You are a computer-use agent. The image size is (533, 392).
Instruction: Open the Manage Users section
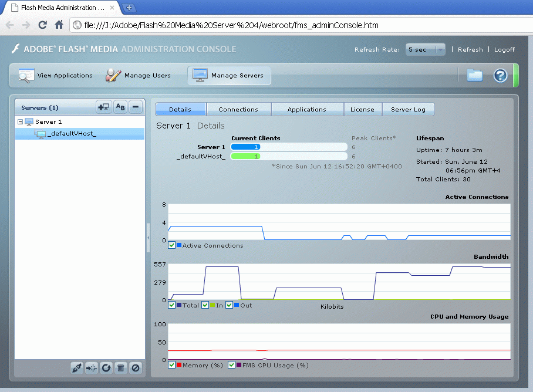click(x=138, y=76)
